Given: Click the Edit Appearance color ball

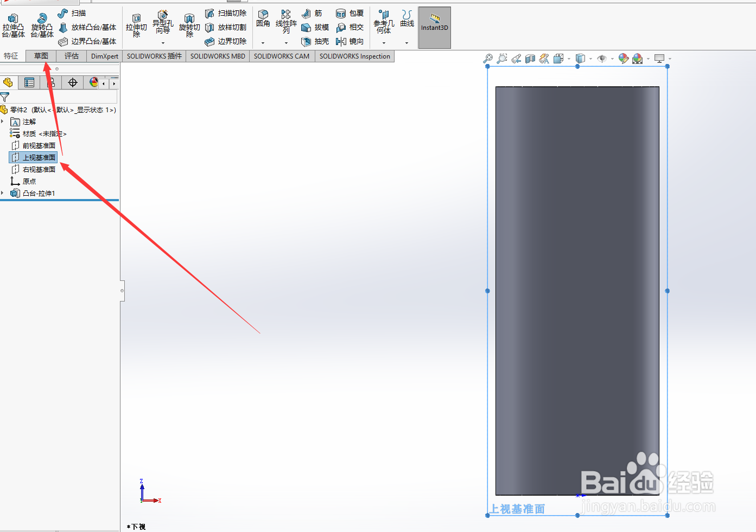Looking at the screenshot, I should click(x=624, y=59).
